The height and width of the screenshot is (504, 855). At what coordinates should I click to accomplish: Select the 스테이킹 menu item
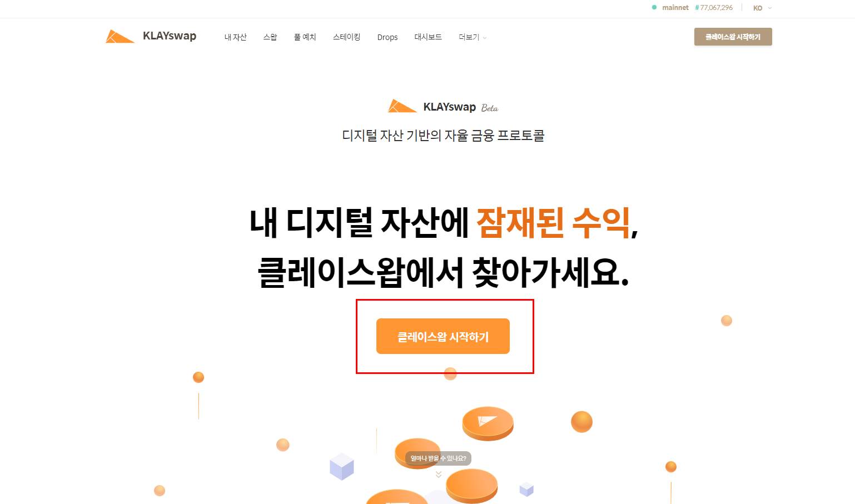(346, 37)
